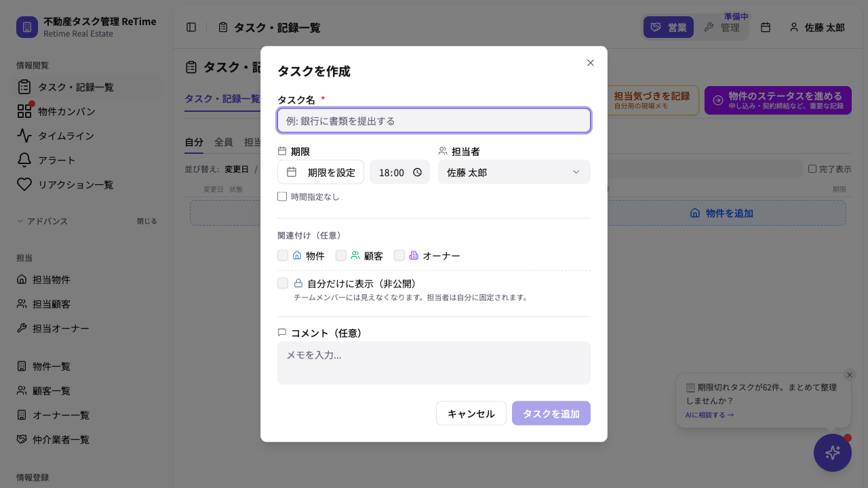Click the タスクを追加 button
Screen dimensions: 868x488
tap(551, 413)
